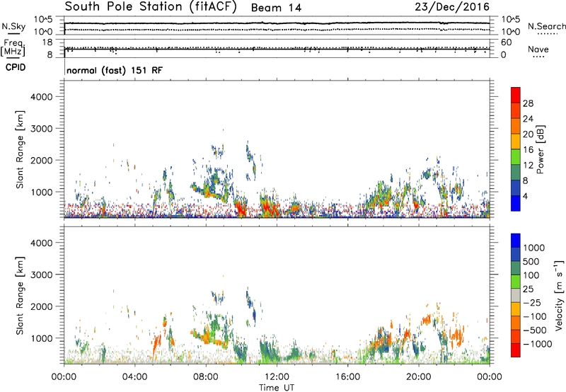Pick the red bottom segment of velocity colorbar

tap(516, 350)
